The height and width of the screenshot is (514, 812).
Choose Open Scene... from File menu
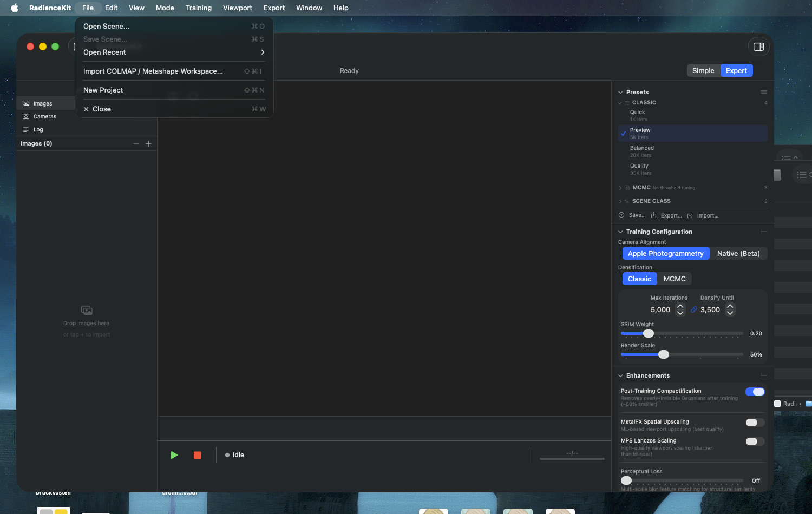coord(174,27)
